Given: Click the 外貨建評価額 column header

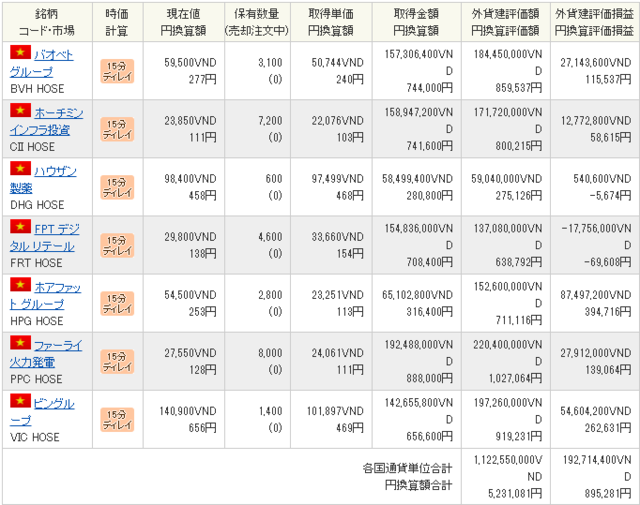Looking at the screenshot, I should (506, 22).
